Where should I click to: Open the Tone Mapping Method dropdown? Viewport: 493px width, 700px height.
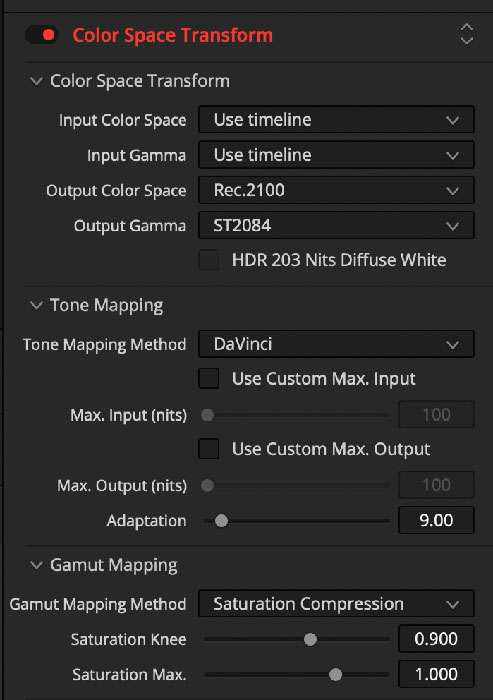tap(336, 344)
